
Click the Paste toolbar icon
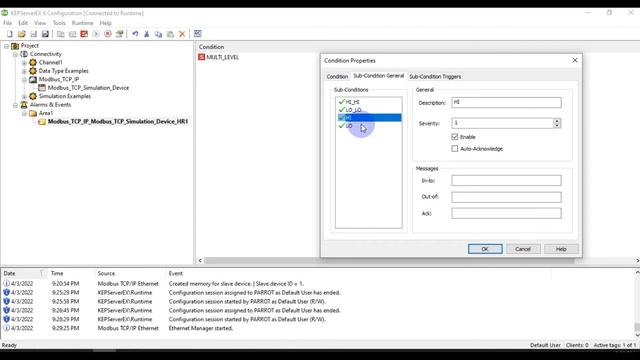(170, 34)
